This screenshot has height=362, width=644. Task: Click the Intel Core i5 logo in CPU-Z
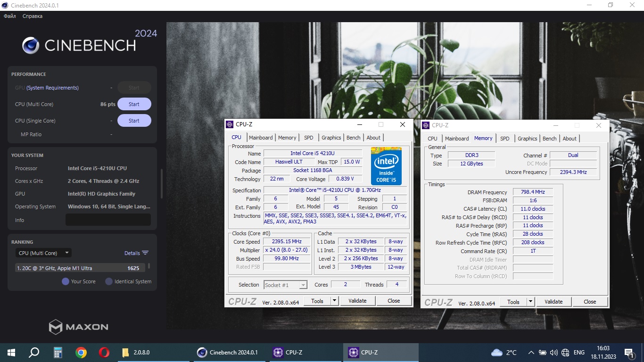[x=386, y=166]
